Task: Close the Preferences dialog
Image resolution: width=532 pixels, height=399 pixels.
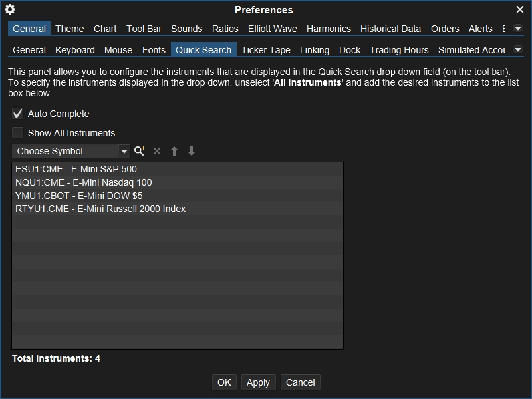Action: 520,9
